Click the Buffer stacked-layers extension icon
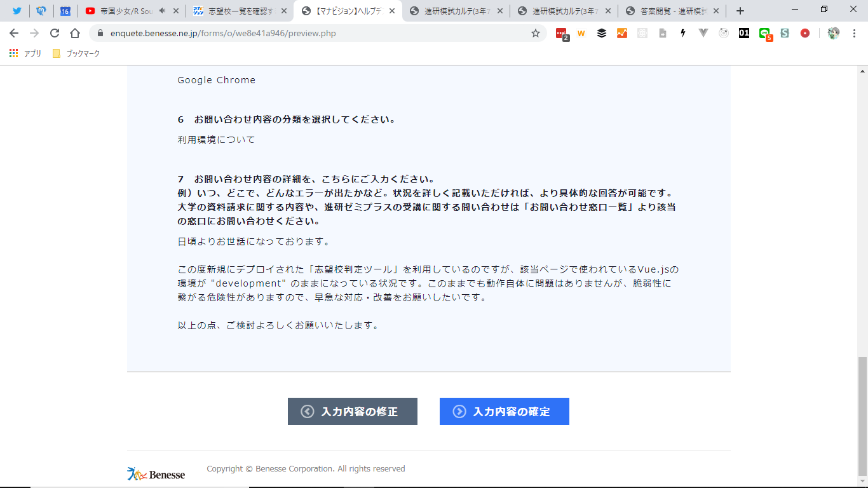The height and width of the screenshot is (488, 868). click(x=602, y=34)
